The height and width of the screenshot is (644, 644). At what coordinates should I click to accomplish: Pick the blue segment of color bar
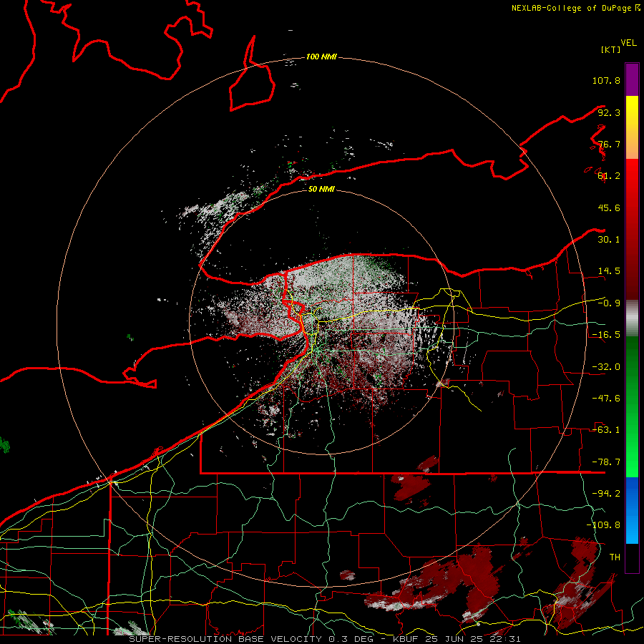coord(632,510)
